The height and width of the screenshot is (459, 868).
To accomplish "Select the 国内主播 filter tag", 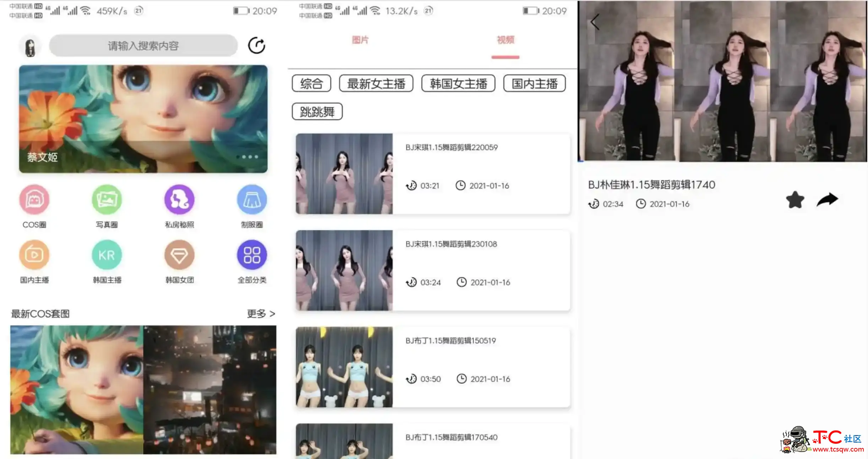I will (535, 83).
